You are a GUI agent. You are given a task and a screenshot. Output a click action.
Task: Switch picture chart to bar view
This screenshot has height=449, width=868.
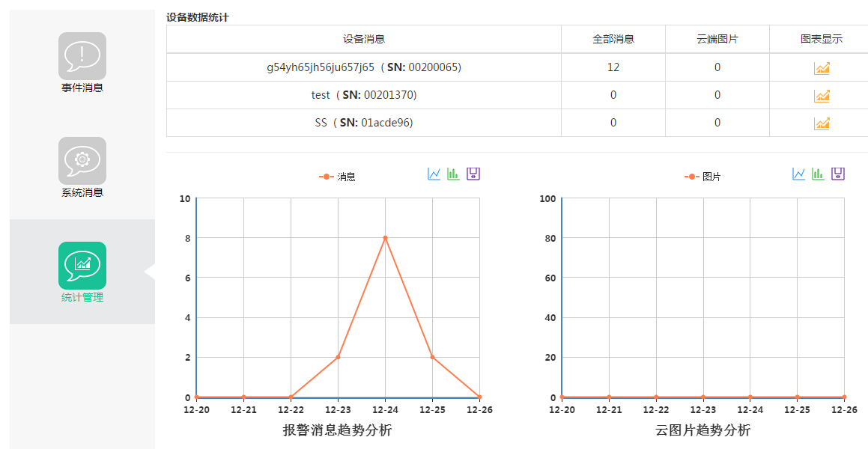(x=818, y=174)
